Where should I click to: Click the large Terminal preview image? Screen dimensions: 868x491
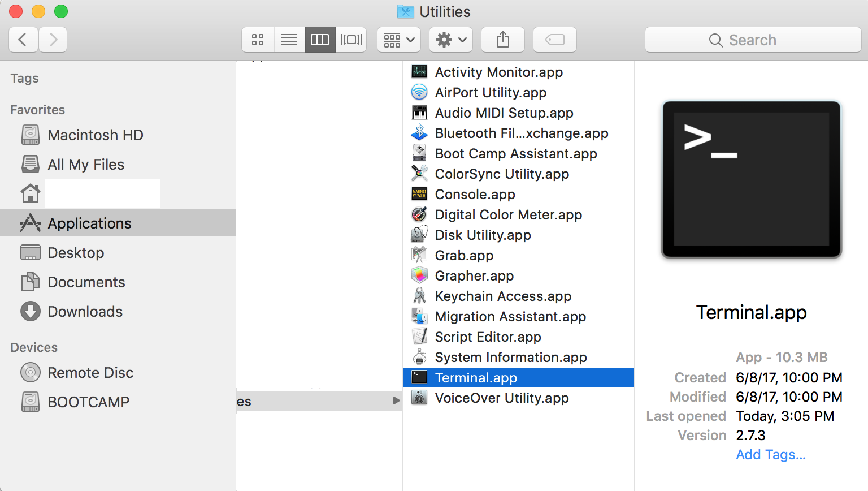[x=752, y=180]
